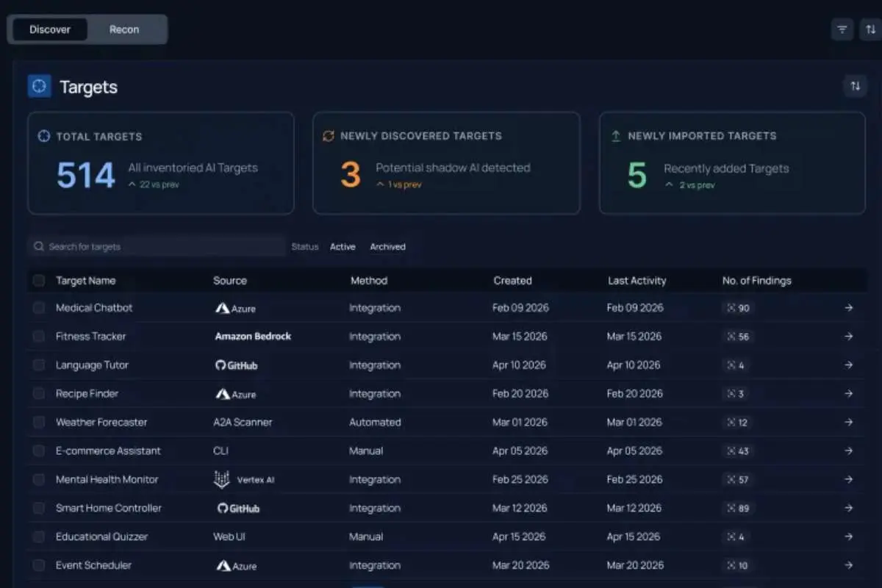882x588 pixels.
Task: Click Azure logo in Recipe Finder row
Action: [235, 395]
